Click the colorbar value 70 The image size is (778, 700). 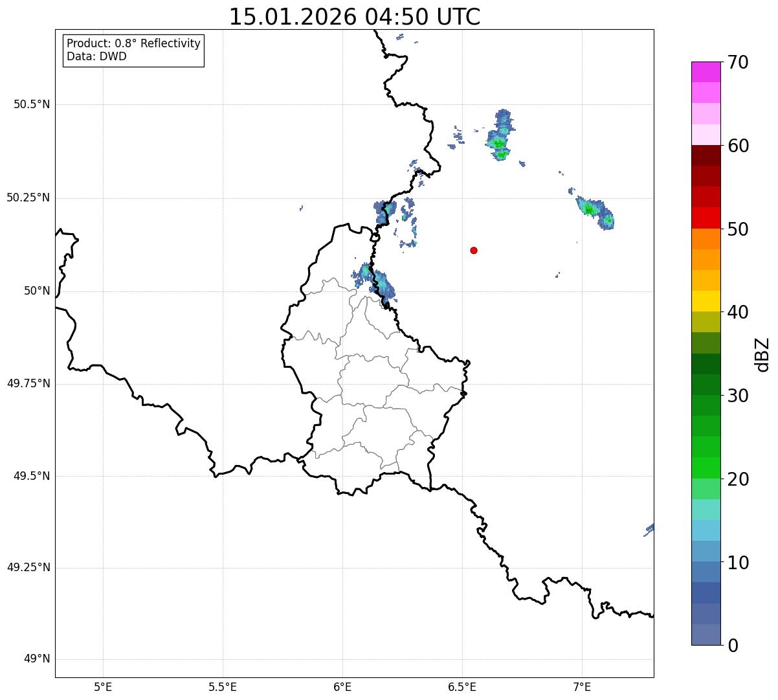tap(738, 62)
